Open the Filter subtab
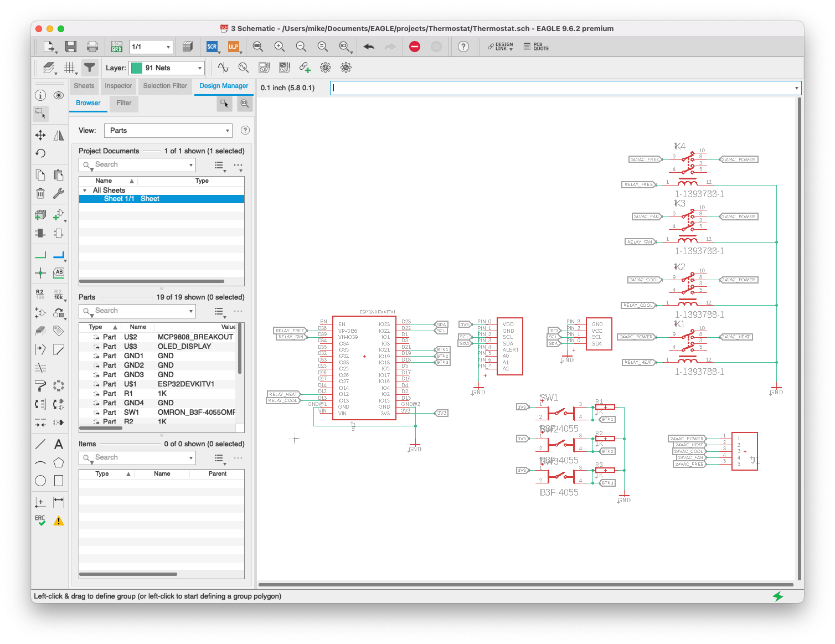Screen dimensions: 835x644 [124, 103]
